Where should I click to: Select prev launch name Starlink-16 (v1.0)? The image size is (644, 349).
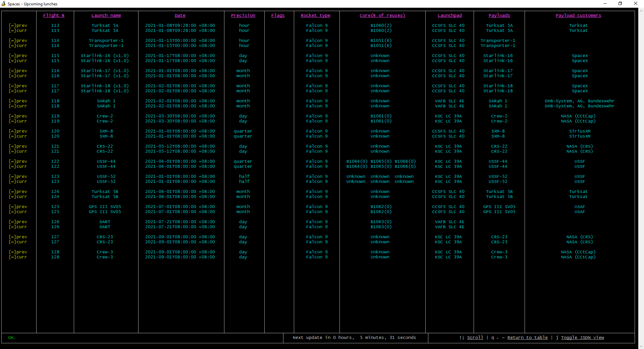[105, 56]
